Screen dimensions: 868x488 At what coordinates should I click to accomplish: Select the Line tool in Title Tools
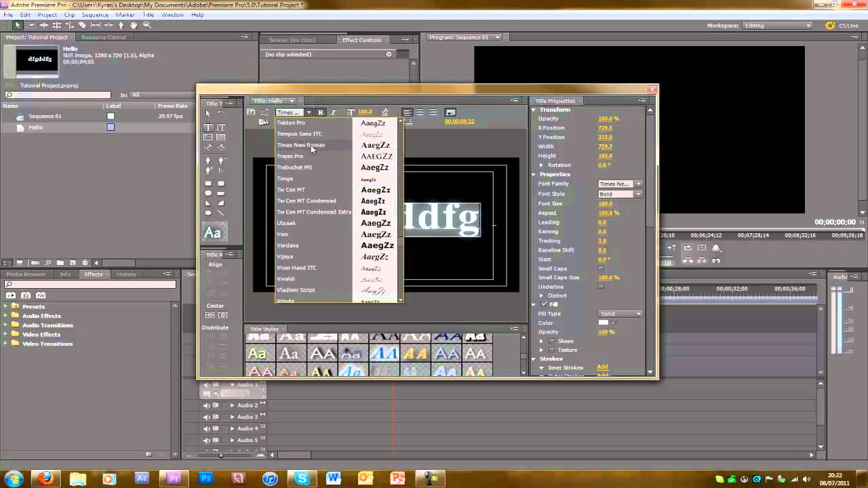221,213
